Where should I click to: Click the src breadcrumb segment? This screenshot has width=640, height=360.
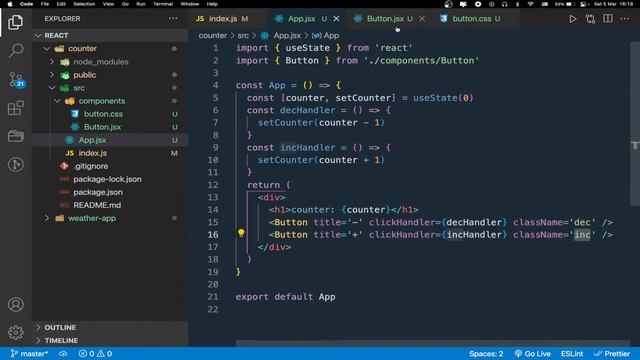[x=243, y=36]
